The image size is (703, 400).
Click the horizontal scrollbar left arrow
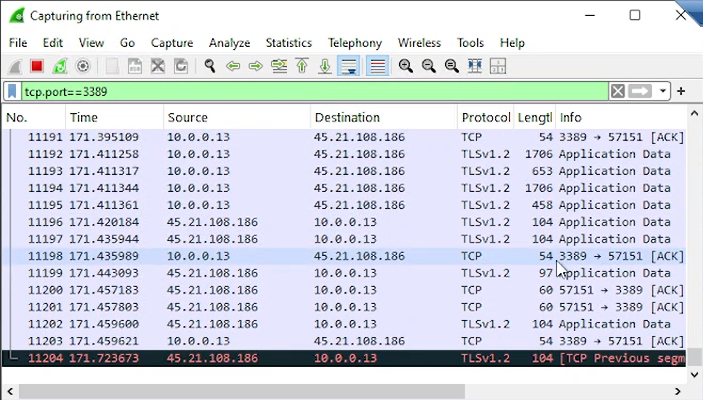[10, 391]
